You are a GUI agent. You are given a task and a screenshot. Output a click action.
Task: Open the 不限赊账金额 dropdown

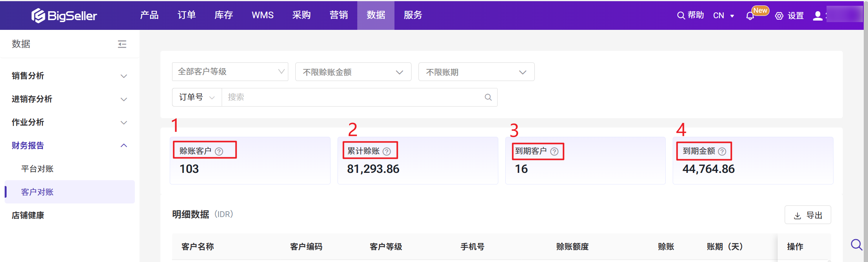click(x=353, y=72)
